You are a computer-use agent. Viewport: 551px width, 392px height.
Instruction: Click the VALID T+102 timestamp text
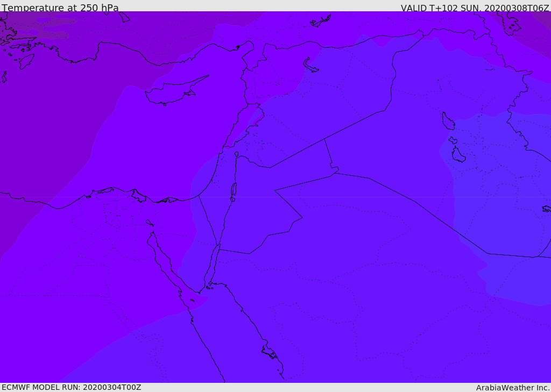pos(475,8)
